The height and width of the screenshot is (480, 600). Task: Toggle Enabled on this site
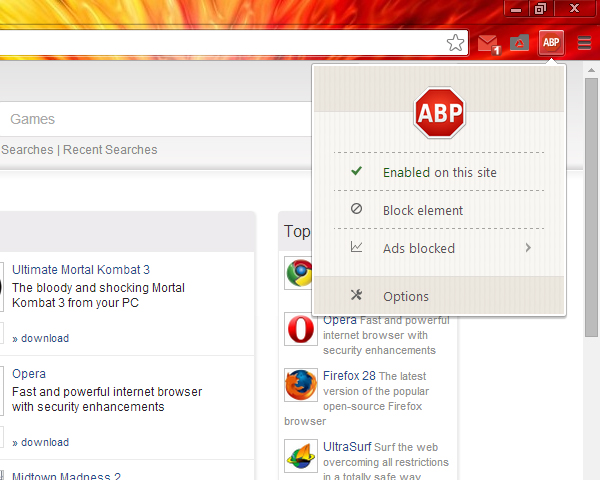coord(439,172)
